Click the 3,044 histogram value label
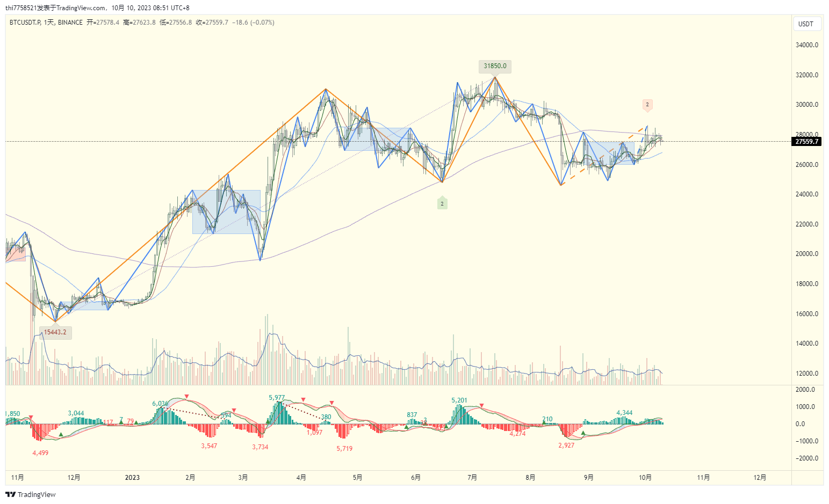829x504 pixels. coord(76,413)
